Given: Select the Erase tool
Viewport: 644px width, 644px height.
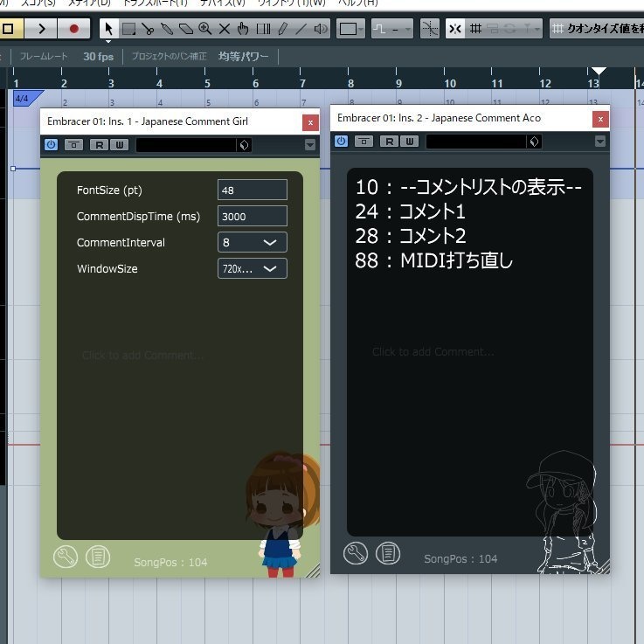Looking at the screenshot, I should click(x=186, y=29).
